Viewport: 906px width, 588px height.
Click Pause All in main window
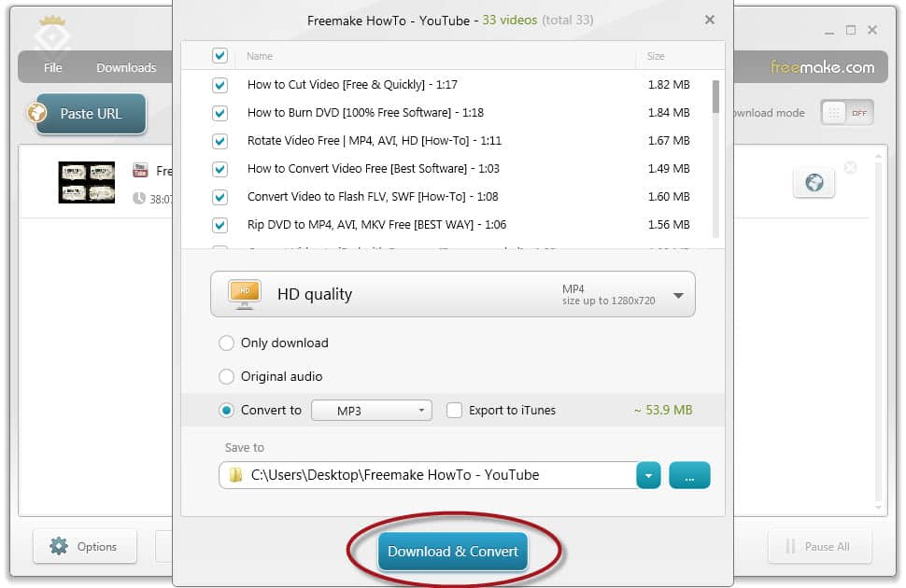(819, 546)
